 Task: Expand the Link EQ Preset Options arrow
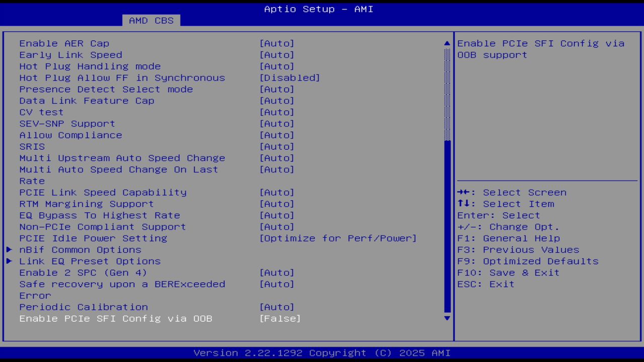(10, 261)
